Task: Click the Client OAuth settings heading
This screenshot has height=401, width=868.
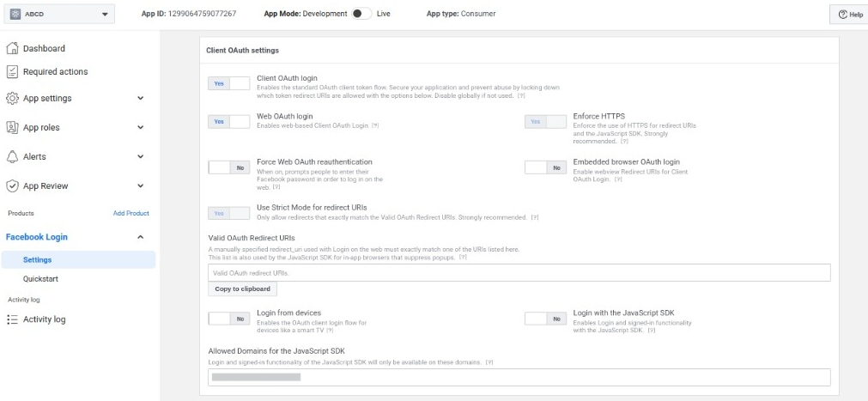Action: pyautogui.click(x=242, y=51)
